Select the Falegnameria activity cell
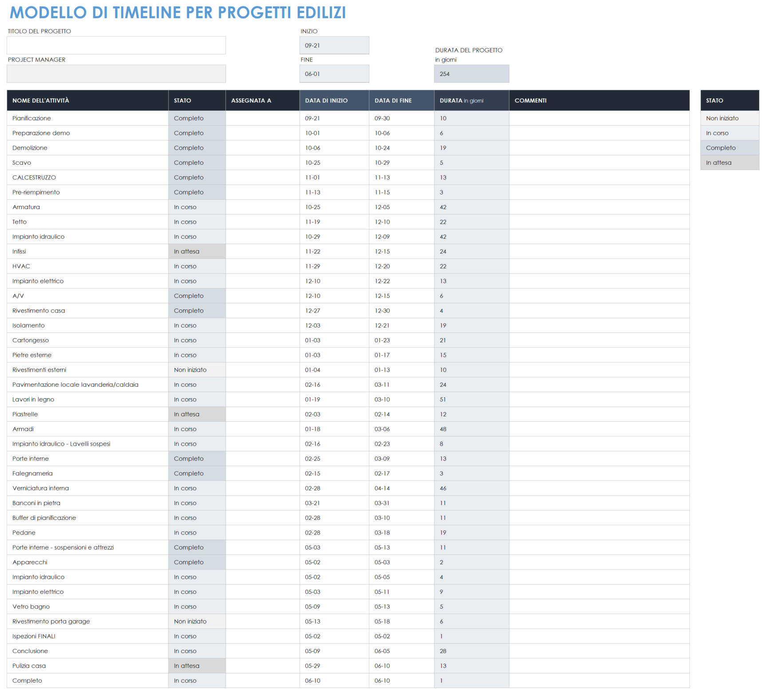 [x=87, y=473]
